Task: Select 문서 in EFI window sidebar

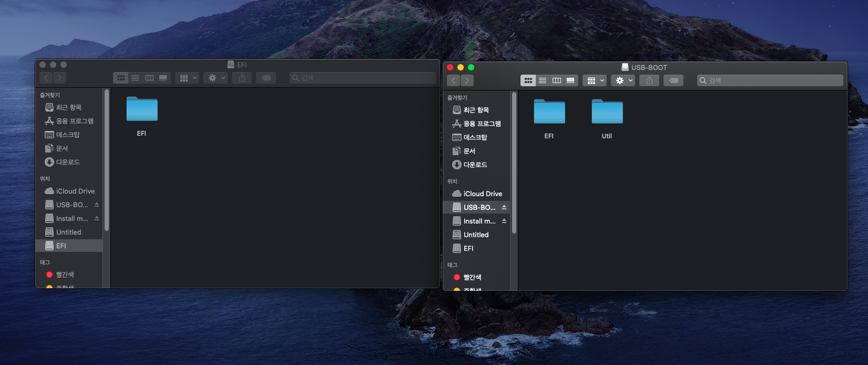Action: (69, 148)
